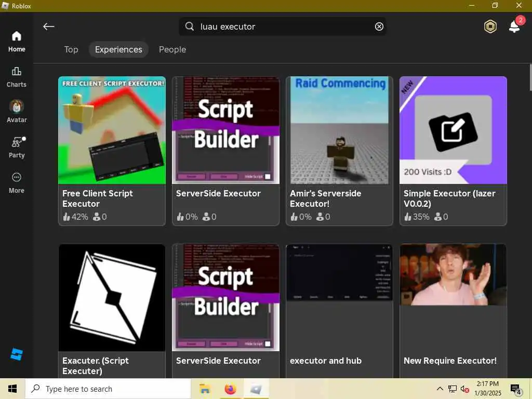Click the 35% like rating
This screenshot has width=532, height=399.
point(417,217)
